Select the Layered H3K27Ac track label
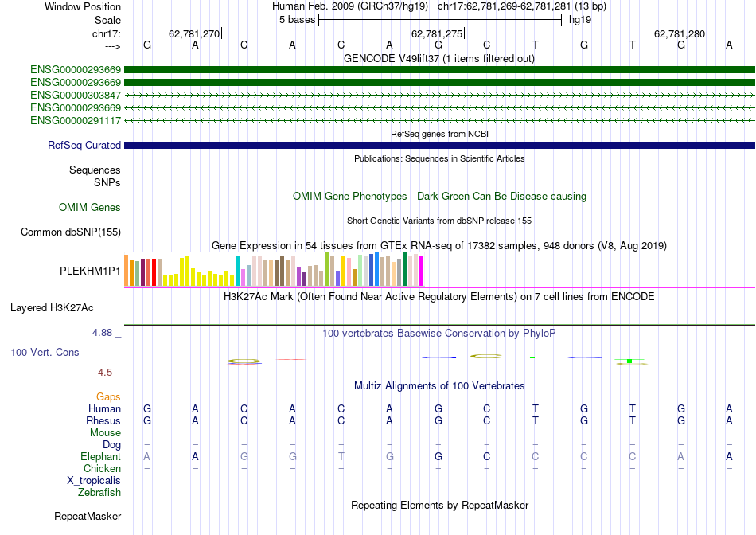756x535 pixels. point(52,308)
